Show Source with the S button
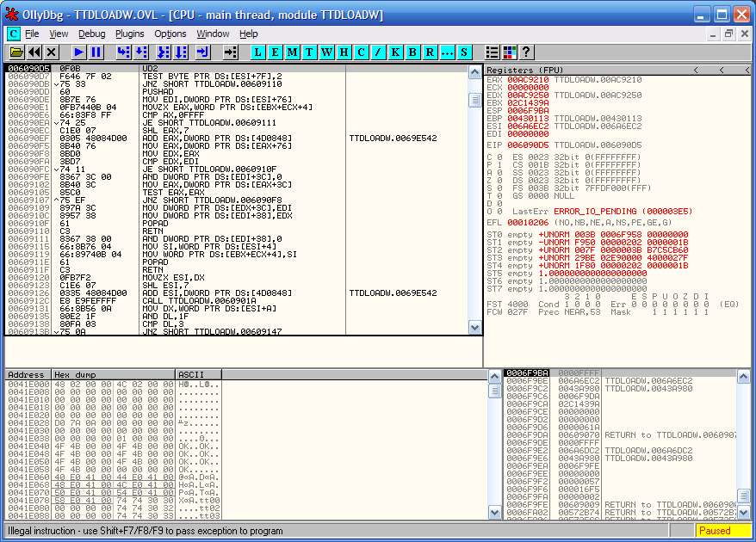 tap(464, 52)
